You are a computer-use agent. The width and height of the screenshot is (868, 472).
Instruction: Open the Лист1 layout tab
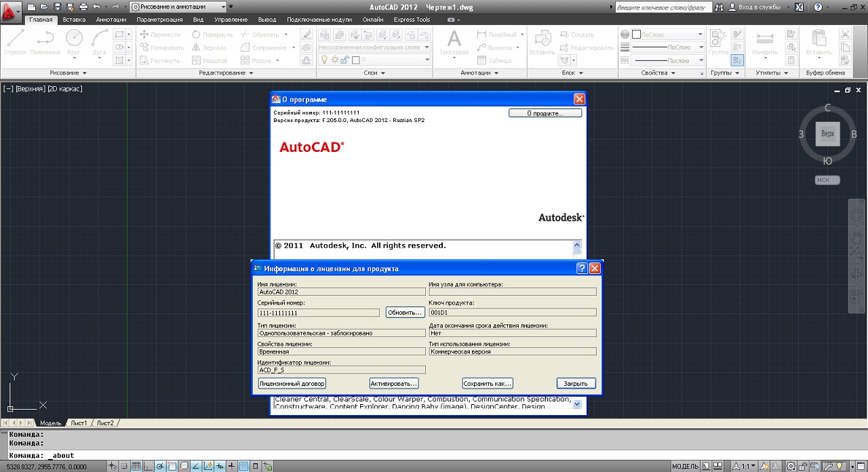(x=79, y=423)
